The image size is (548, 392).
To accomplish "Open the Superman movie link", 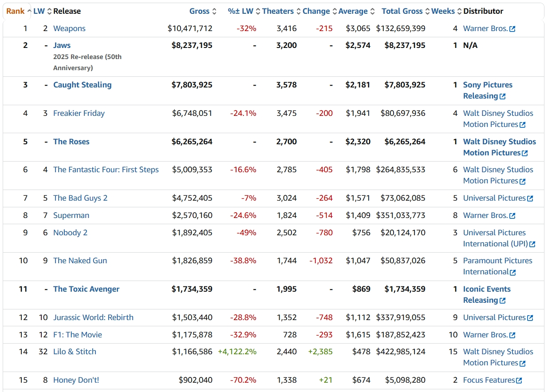I will (x=71, y=215).
